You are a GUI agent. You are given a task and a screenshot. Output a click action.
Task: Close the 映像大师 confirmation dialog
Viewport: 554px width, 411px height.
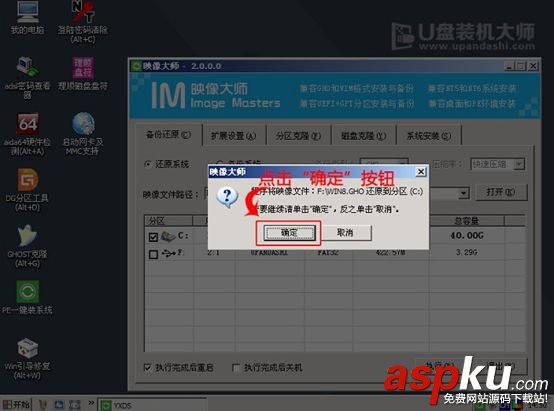pyautogui.click(x=421, y=172)
